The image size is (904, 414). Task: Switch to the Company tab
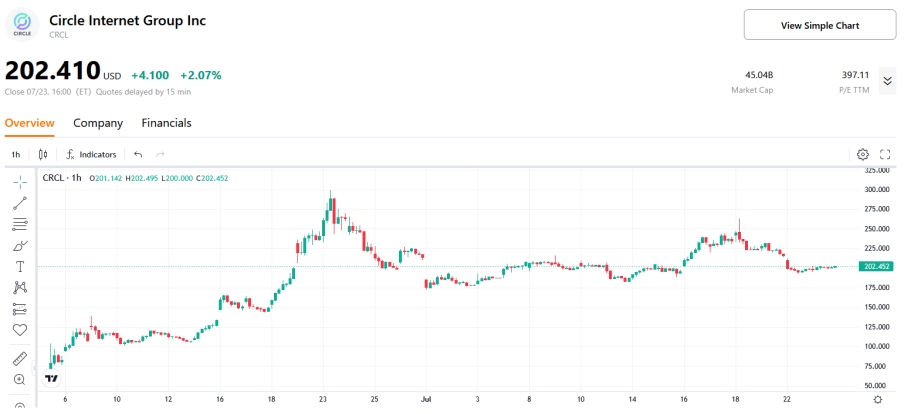pyautogui.click(x=98, y=123)
